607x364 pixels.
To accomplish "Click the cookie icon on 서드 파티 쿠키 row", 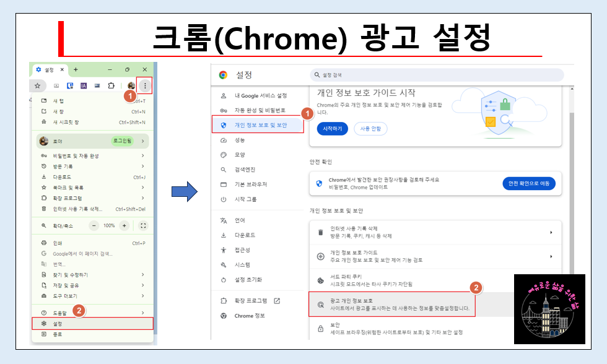I will point(321,280).
